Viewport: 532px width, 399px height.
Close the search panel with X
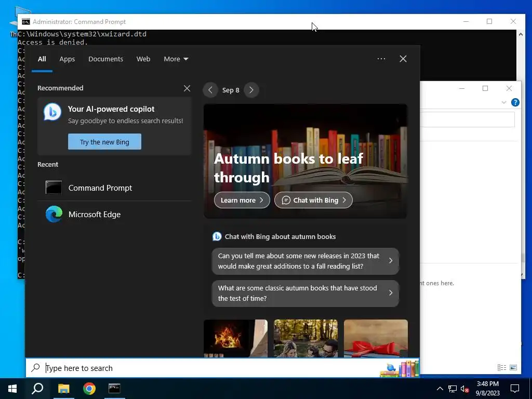(x=403, y=59)
